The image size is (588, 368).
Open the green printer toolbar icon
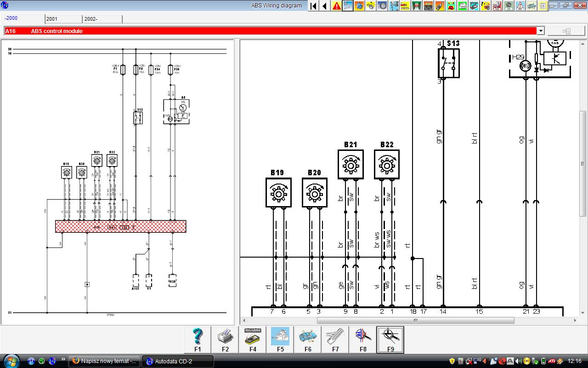[463, 6]
